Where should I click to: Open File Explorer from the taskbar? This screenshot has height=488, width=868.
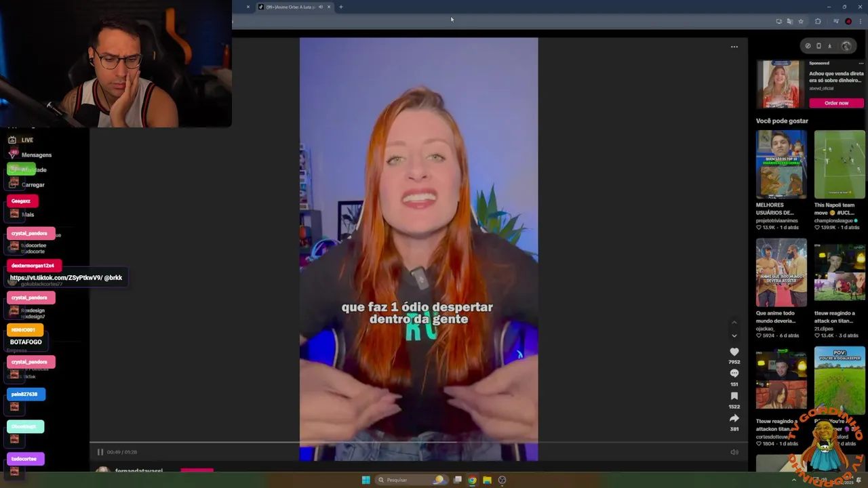(x=487, y=480)
